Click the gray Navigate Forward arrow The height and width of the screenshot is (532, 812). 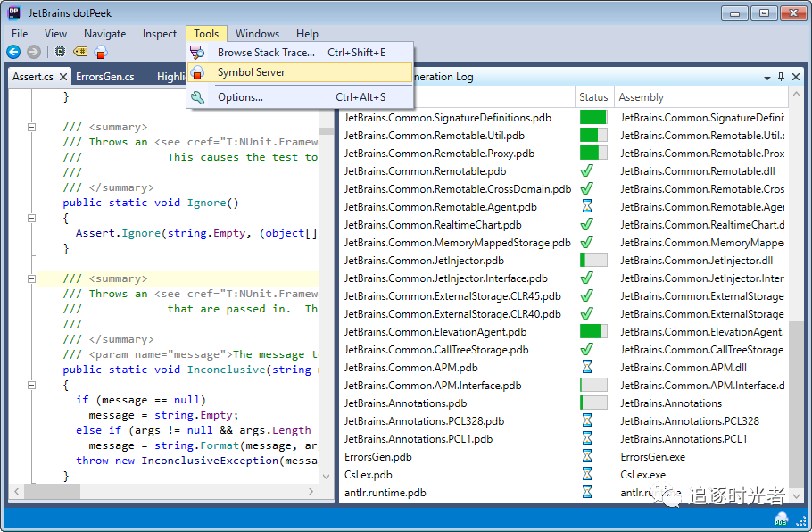[34, 52]
